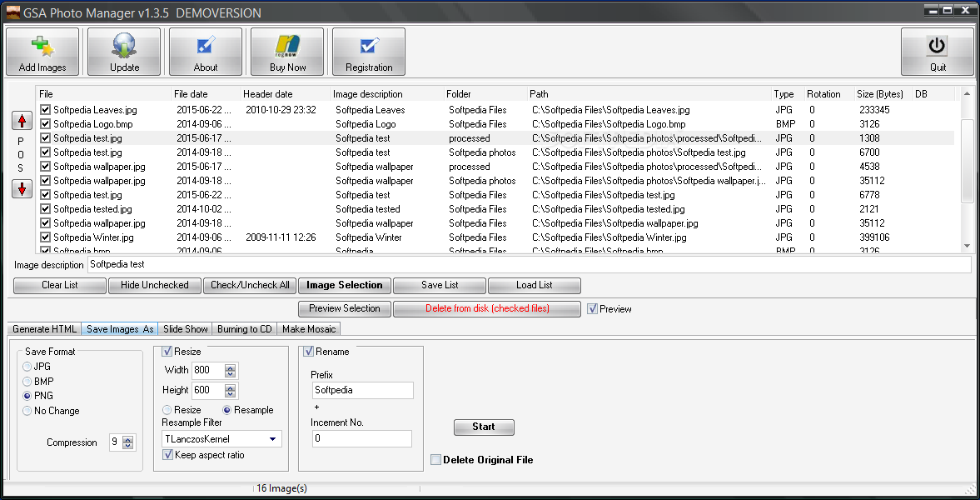Sort list by Type column header

click(788, 94)
